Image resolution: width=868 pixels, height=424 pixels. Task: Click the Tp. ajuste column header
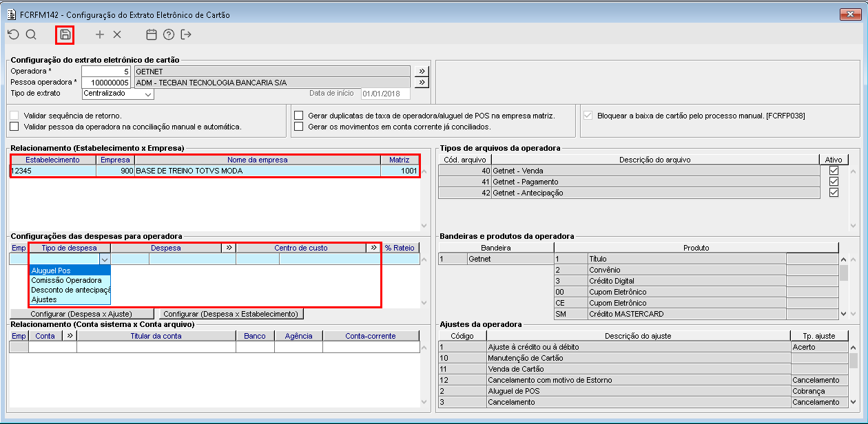[x=819, y=336]
